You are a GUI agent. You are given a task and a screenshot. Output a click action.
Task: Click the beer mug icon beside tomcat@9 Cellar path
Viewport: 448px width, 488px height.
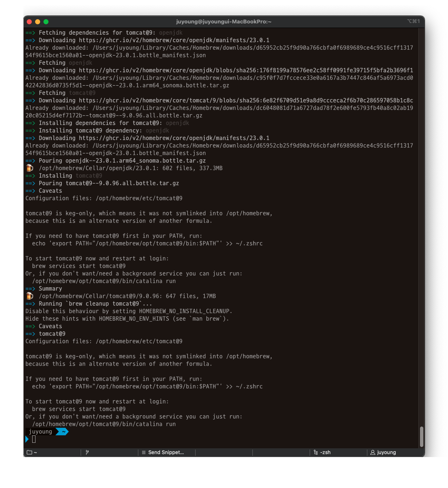pos(29,296)
